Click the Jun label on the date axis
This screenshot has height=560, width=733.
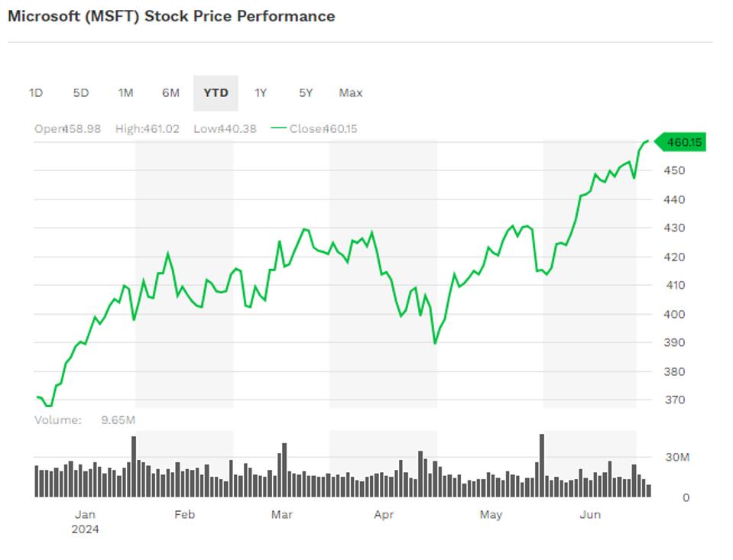[590, 514]
